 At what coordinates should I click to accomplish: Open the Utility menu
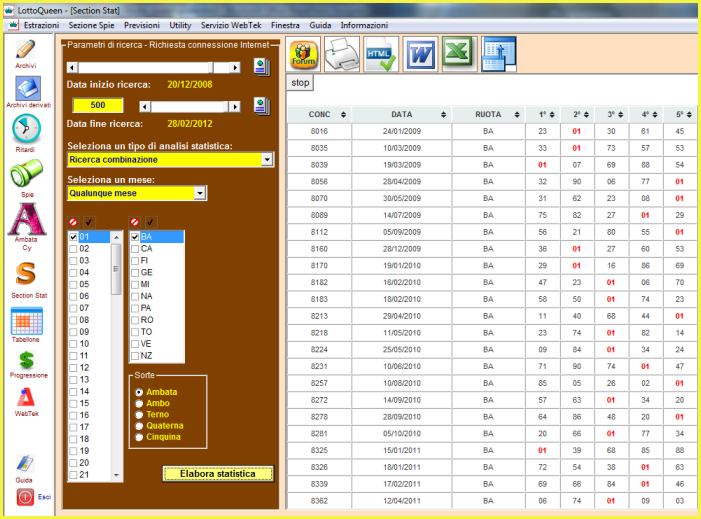pyautogui.click(x=180, y=25)
